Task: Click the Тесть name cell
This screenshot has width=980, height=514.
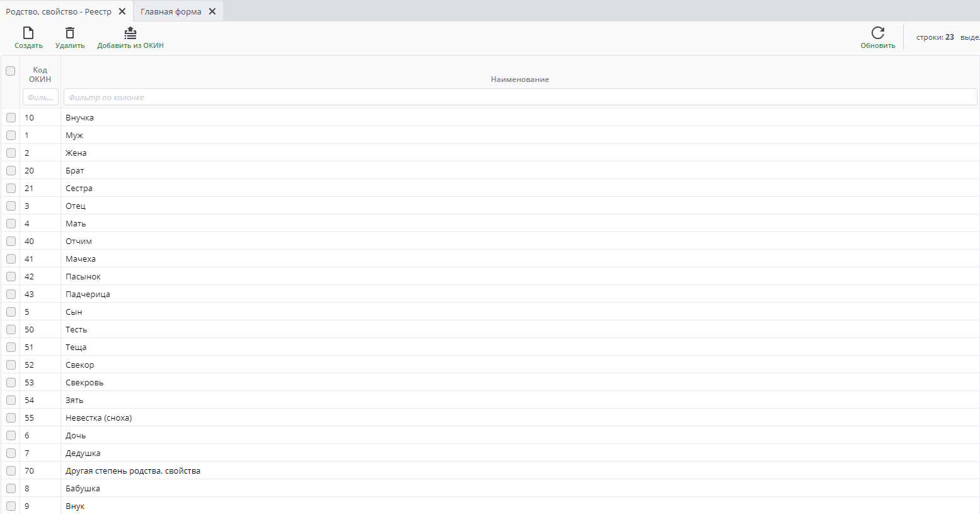Action: pyautogui.click(x=520, y=329)
